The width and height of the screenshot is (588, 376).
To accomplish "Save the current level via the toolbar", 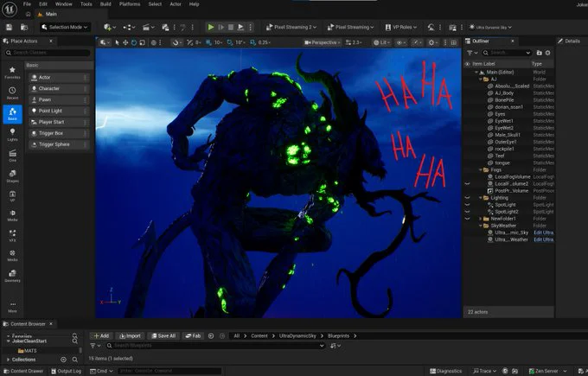I will pos(9,27).
